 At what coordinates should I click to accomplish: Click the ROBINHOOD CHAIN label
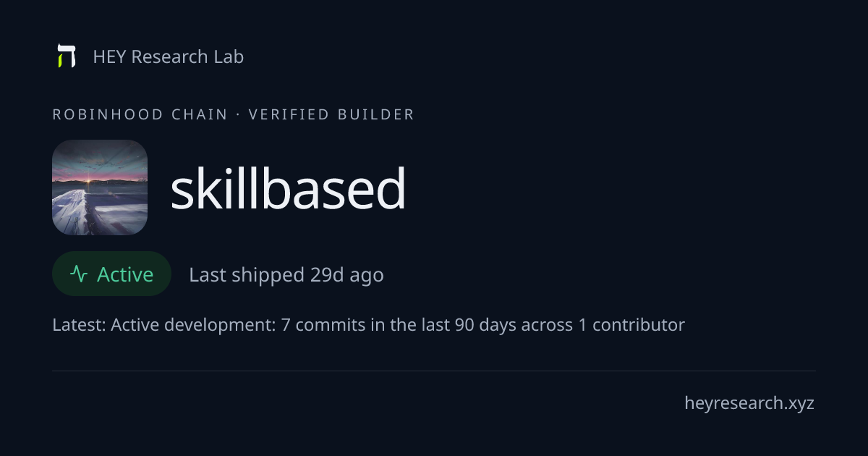tap(140, 114)
